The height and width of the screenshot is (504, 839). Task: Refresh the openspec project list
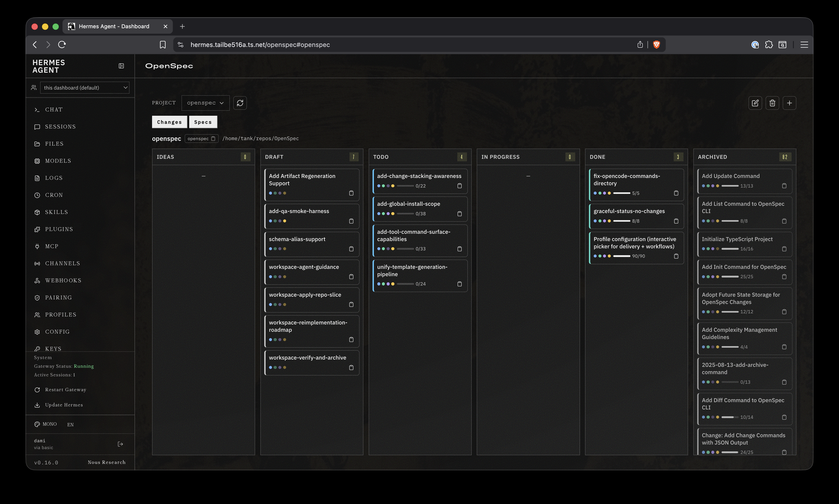(x=240, y=103)
